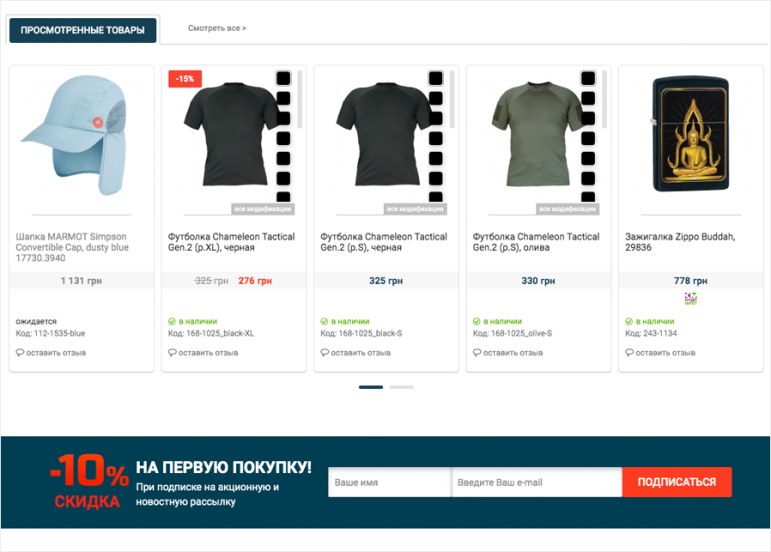Image resolution: width=771 pixels, height=552 pixels.
Task: Select top color swatch on black XL T-shirt
Action: [x=283, y=78]
